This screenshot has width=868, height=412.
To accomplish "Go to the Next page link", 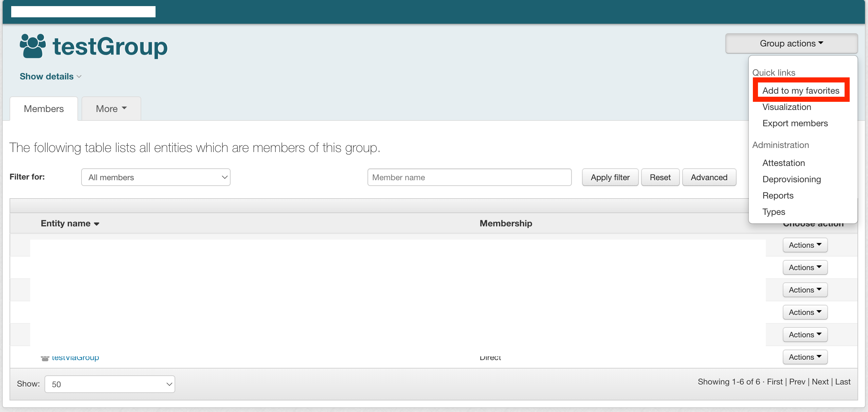I will (820, 382).
